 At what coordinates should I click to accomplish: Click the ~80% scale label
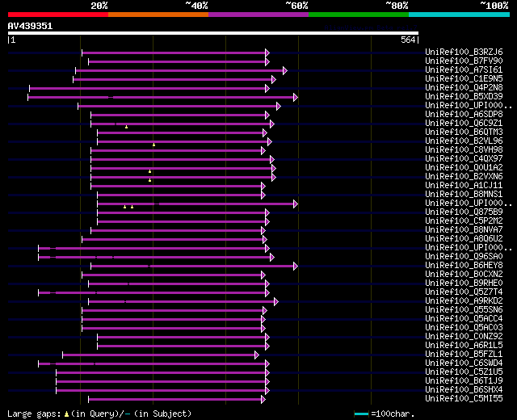397,6
